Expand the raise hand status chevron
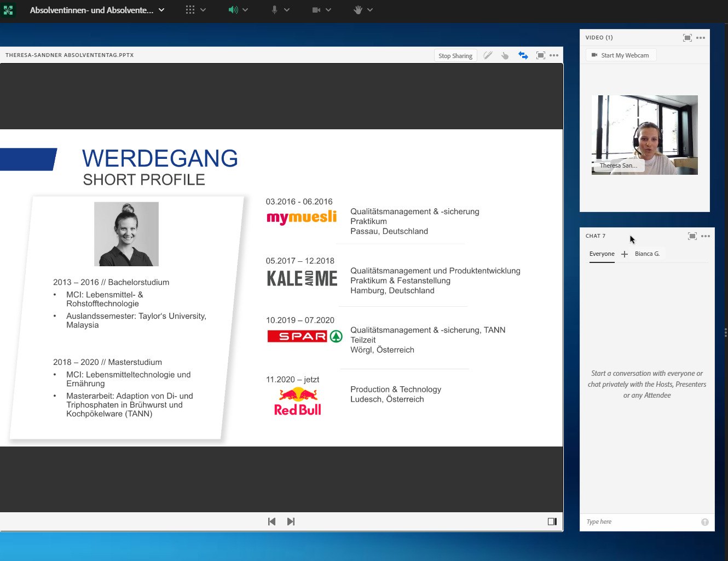 [x=370, y=10]
